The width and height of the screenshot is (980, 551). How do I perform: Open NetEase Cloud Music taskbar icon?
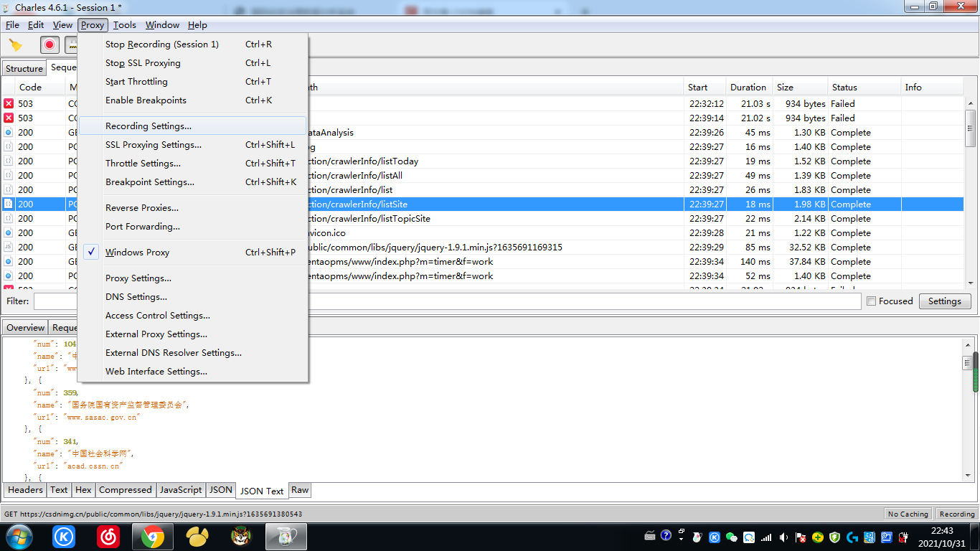108,537
